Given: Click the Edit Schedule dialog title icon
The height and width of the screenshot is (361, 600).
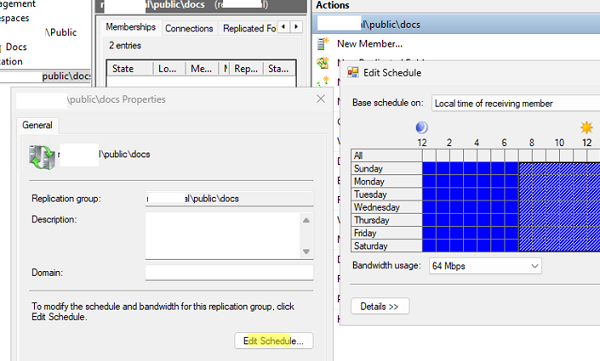Looking at the screenshot, I should (353, 72).
